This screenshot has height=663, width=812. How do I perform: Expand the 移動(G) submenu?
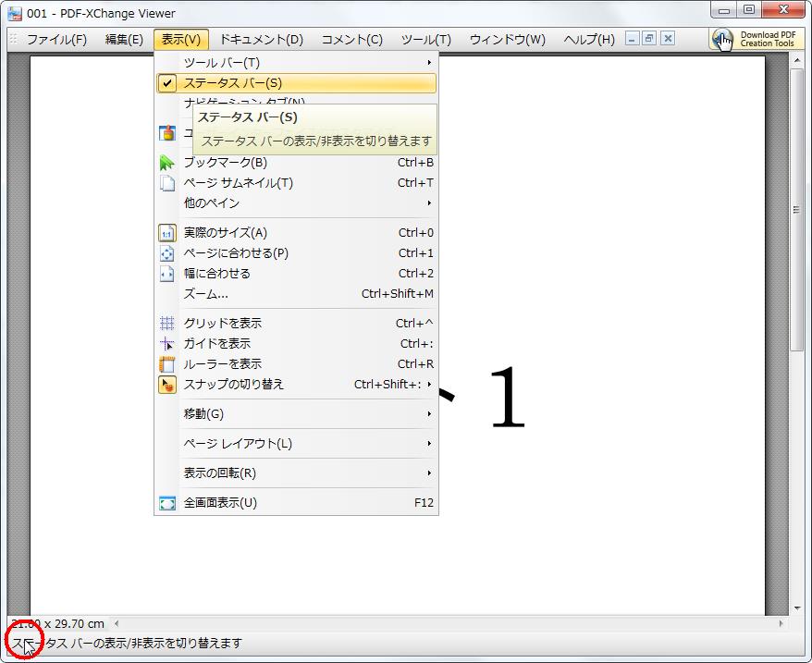429,414
